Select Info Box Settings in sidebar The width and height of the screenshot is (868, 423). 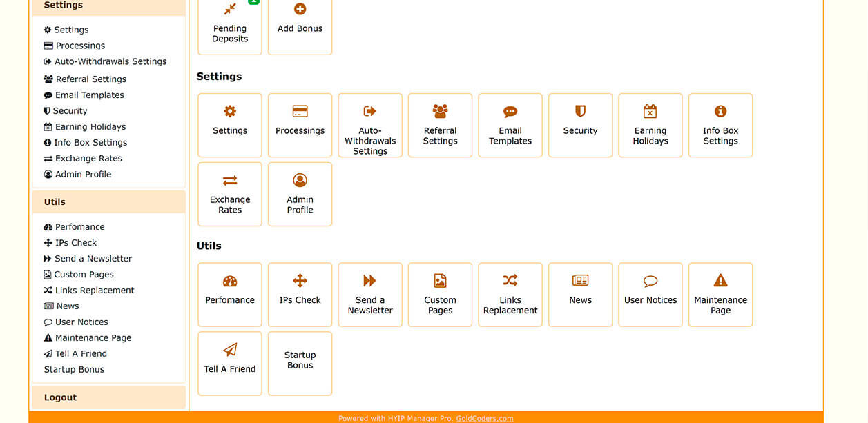pyautogui.click(x=86, y=143)
